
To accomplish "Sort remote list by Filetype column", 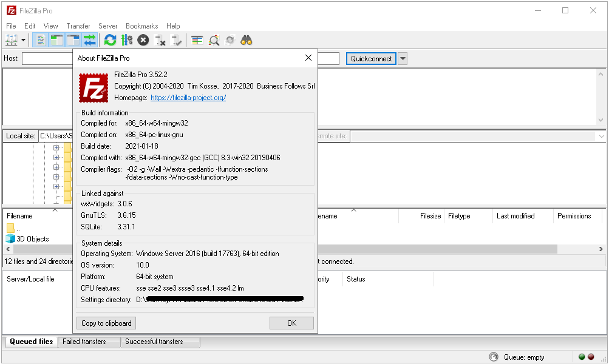I will coord(468,216).
